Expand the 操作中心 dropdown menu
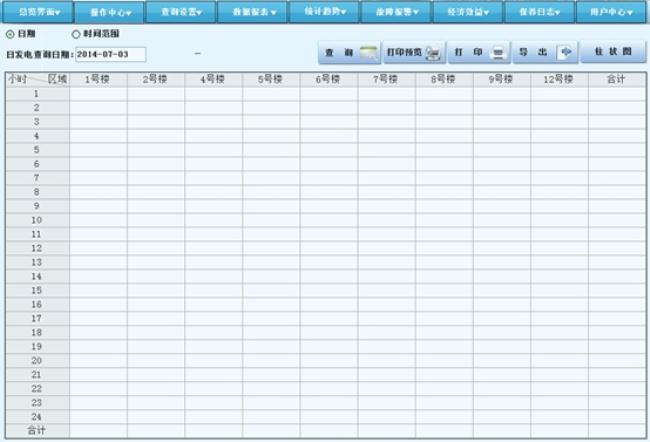 pos(110,12)
